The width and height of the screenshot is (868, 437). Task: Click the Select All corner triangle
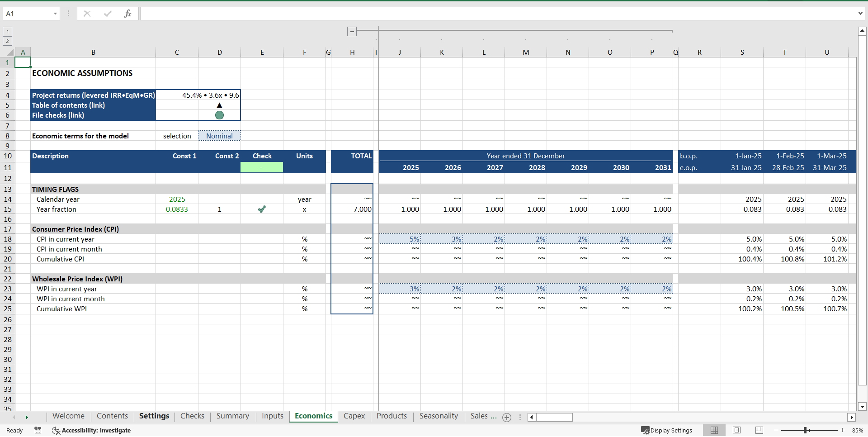pyautogui.click(x=10, y=52)
